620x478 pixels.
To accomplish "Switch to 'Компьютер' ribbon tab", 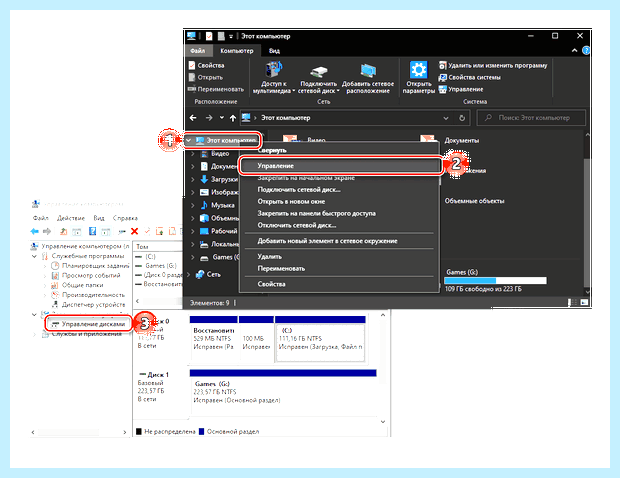I will pyautogui.click(x=237, y=51).
